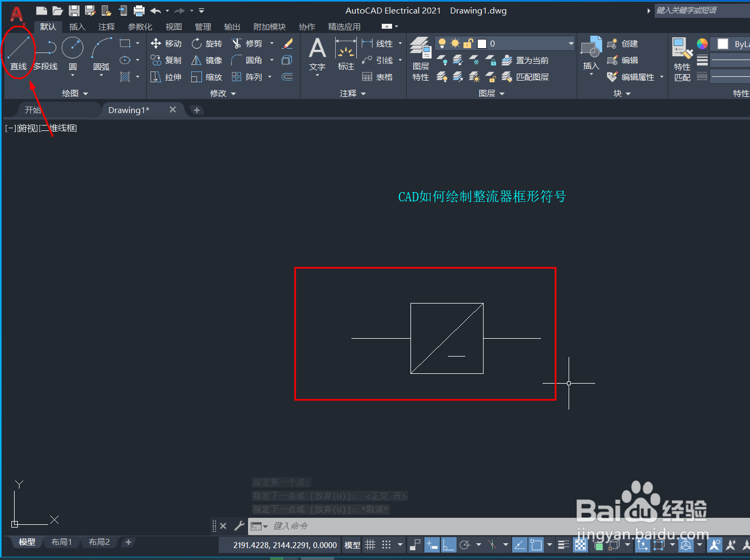Select the 圆弧 (Arc) tool

click(101, 53)
